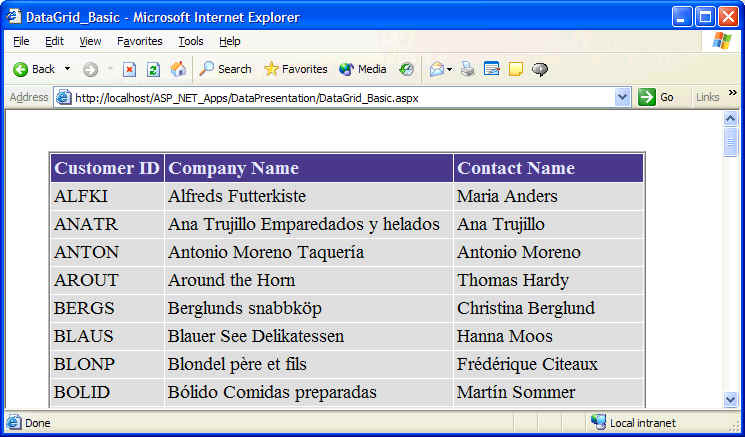The image size is (745, 437).
Task: Open the Search pane
Action: coord(225,69)
